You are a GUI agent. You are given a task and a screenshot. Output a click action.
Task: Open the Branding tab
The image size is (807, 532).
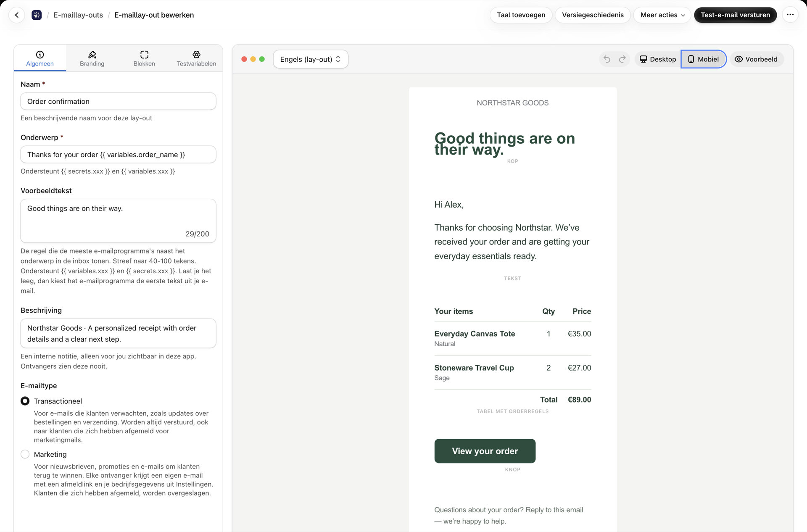[92, 58]
